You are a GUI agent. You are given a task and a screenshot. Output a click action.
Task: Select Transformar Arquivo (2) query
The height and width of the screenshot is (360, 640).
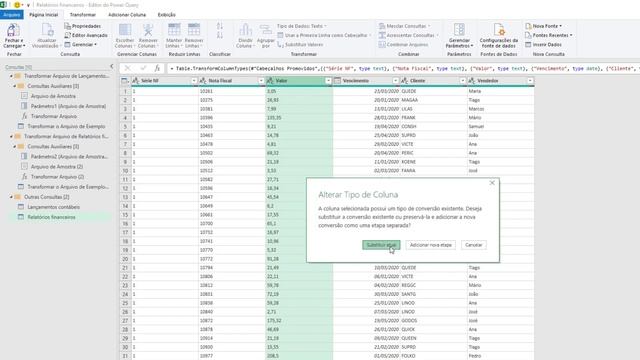(57, 177)
